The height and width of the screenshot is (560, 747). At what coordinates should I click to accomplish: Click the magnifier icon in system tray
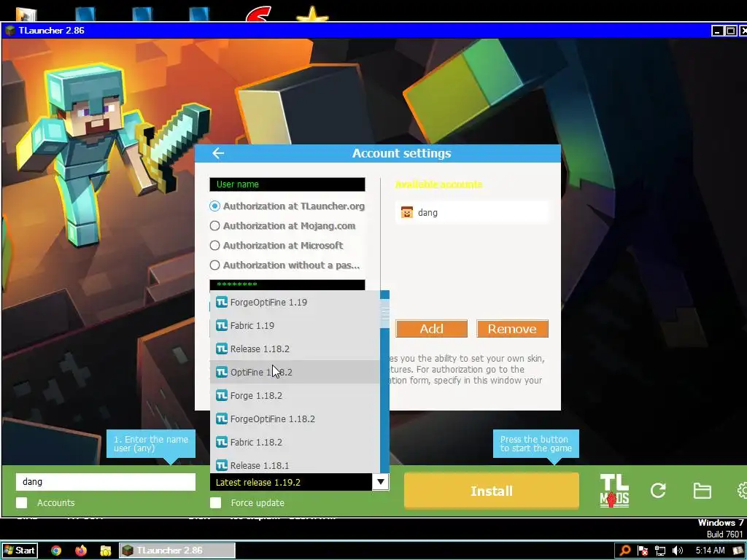click(625, 551)
